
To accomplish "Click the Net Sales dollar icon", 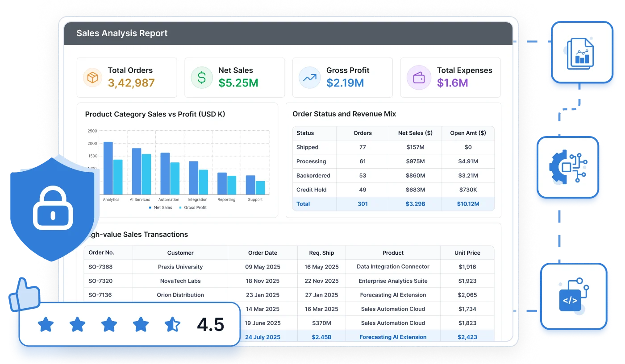I will (202, 78).
